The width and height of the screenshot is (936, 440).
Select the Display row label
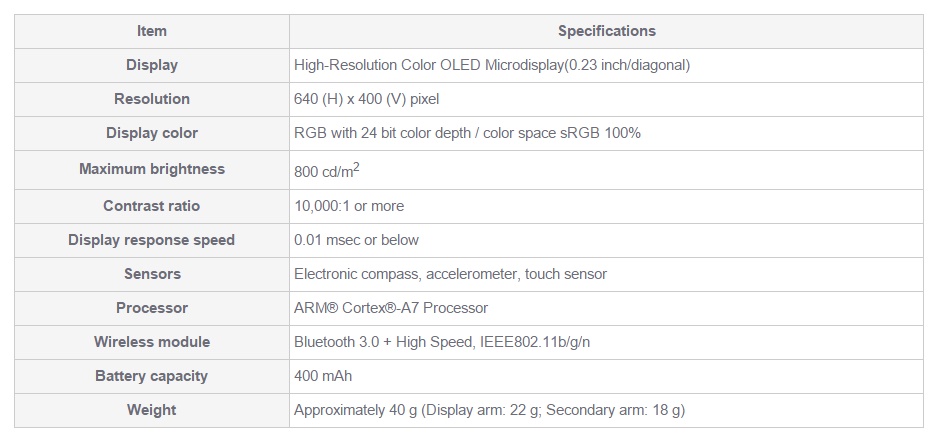[x=152, y=65]
